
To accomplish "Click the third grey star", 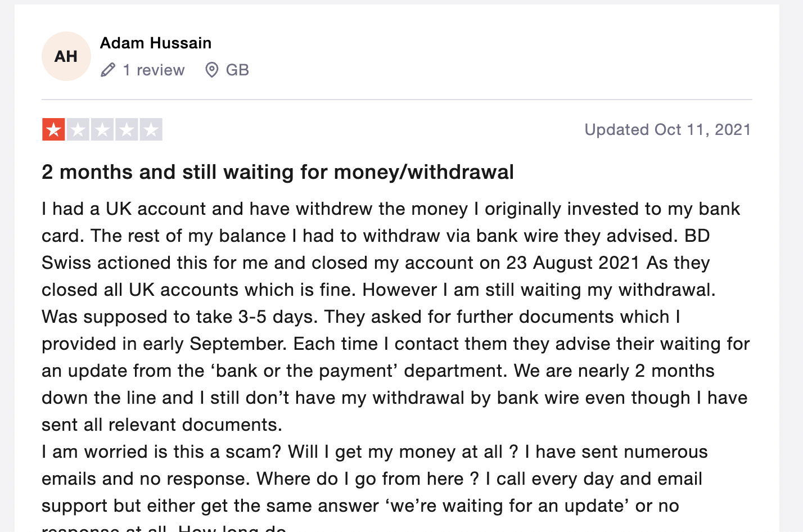I will [102, 129].
